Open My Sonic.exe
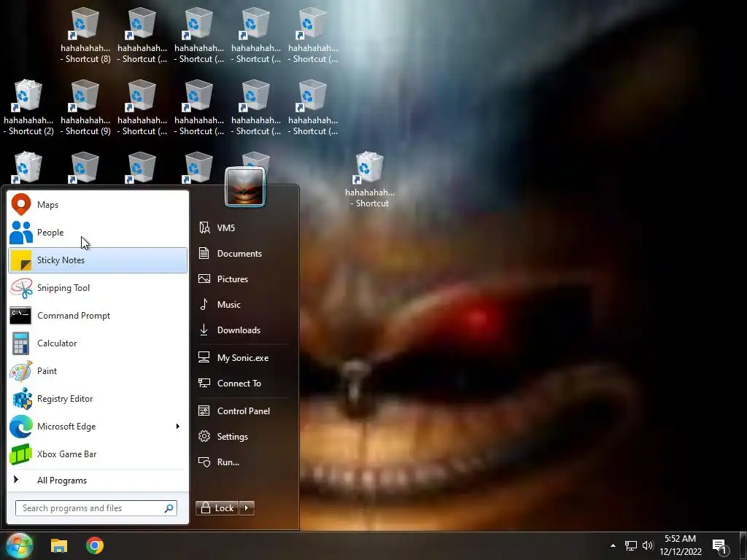The height and width of the screenshot is (560, 747). point(242,357)
